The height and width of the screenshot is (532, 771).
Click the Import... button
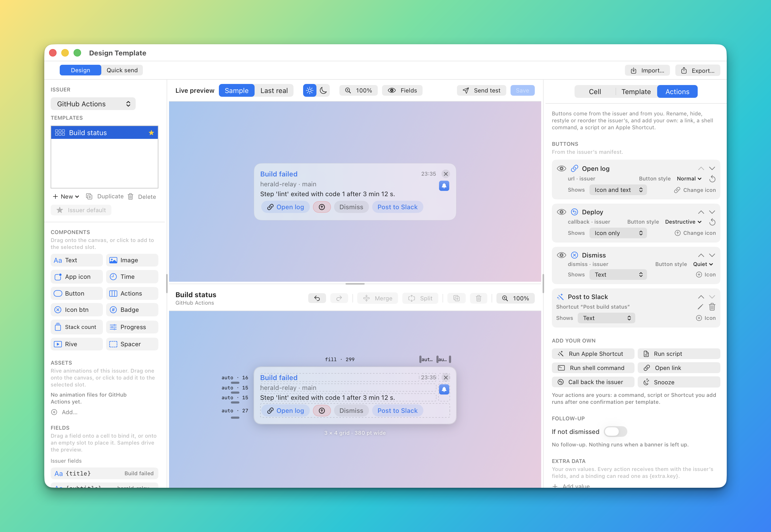(x=647, y=70)
